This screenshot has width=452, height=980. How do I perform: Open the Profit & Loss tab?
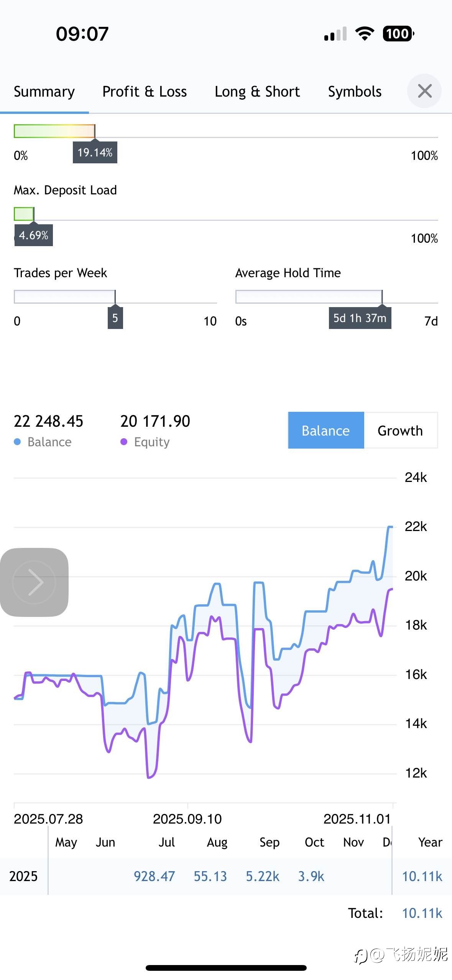click(x=145, y=92)
